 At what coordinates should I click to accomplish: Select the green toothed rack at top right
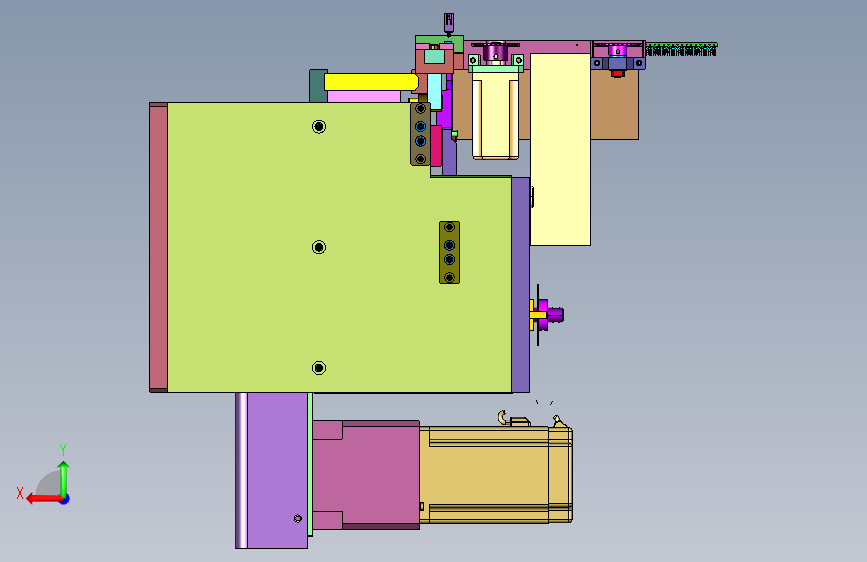681,49
